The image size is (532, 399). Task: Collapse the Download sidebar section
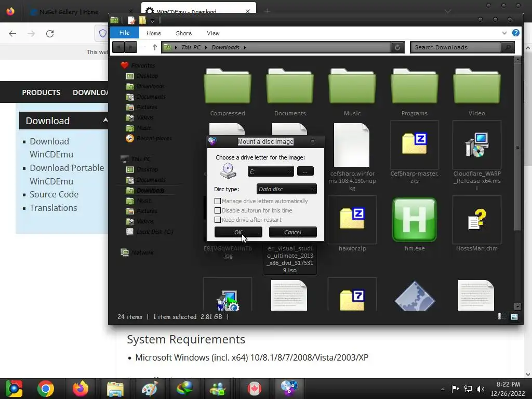(105, 120)
